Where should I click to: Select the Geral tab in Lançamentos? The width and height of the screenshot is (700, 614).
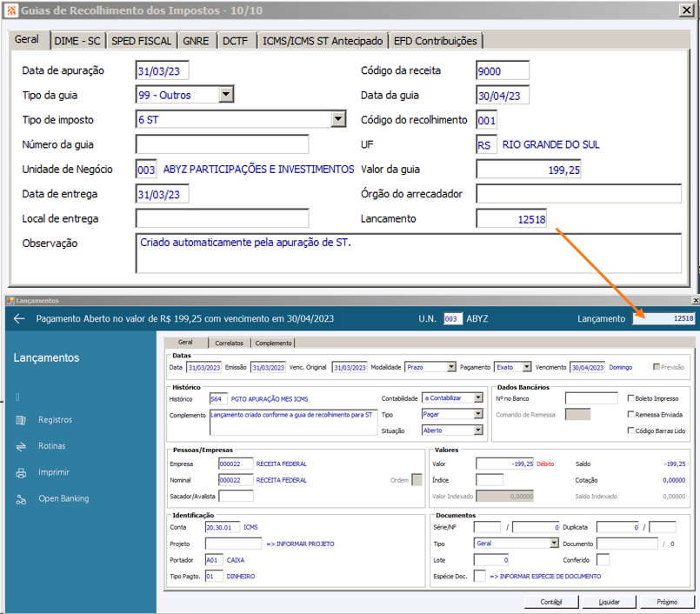(x=185, y=342)
